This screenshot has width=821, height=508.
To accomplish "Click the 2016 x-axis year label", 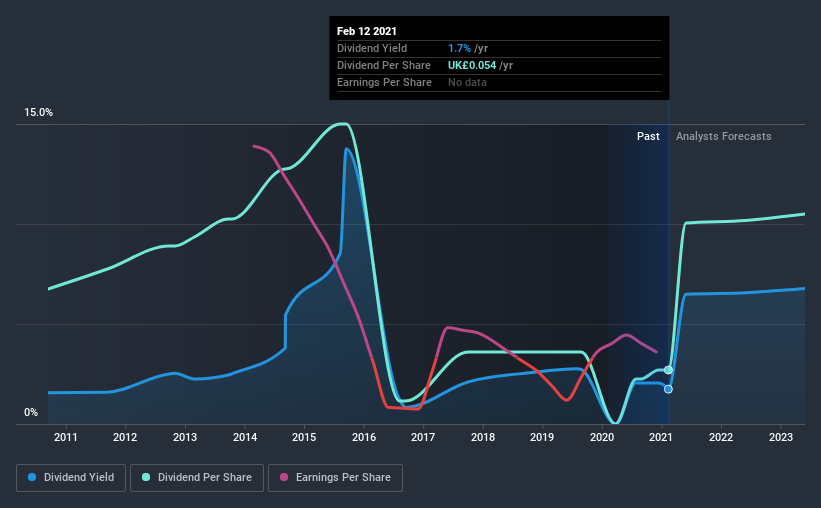I will pyautogui.click(x=364, y=437).
